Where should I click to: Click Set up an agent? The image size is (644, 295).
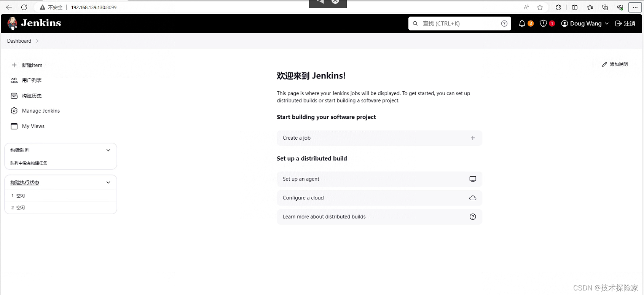[x=379, y=179]
